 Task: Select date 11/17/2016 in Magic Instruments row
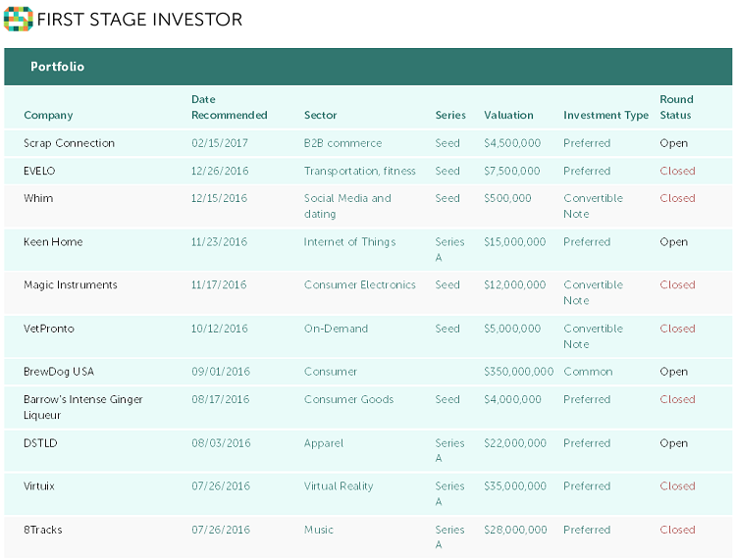point(219,285)
